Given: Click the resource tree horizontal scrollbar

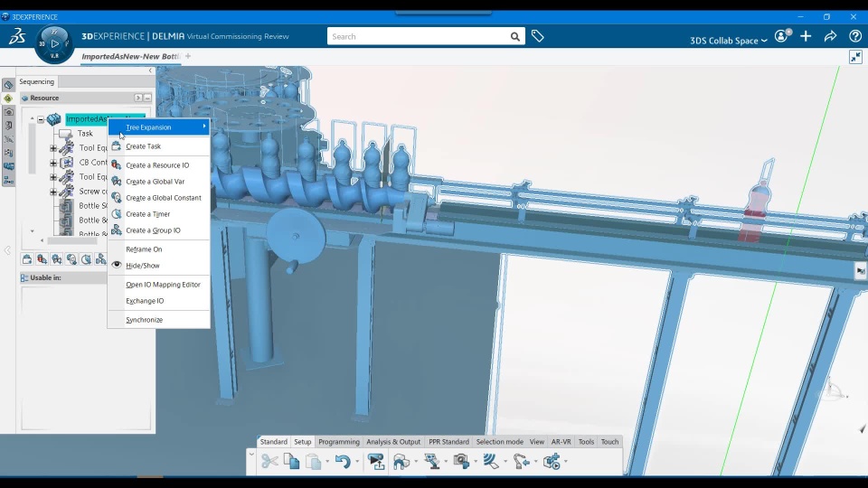Looking at the screenshot, I should (x=72, y=240).
